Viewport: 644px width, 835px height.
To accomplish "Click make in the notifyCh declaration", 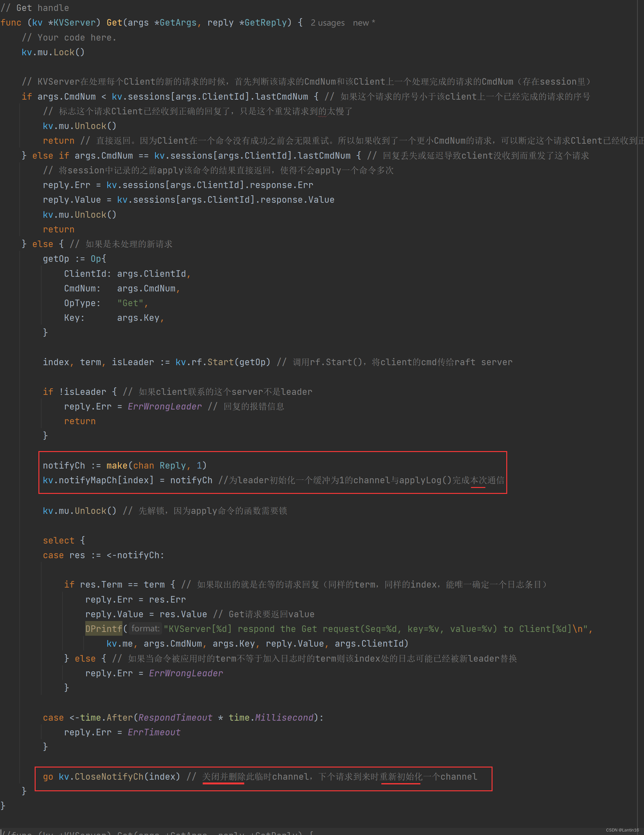I will point(116,465).
